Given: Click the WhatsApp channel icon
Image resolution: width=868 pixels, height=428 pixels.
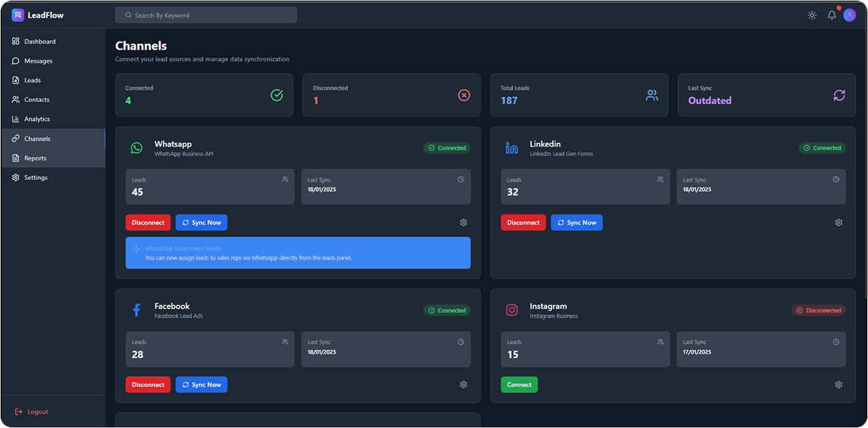Looking at the screenshot, I should [136, 147].
